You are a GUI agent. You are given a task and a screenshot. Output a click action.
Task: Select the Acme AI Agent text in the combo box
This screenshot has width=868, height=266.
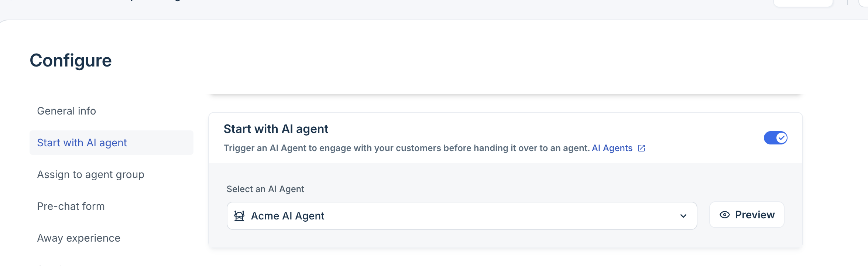pyautogui.click(x=288, y=216)
